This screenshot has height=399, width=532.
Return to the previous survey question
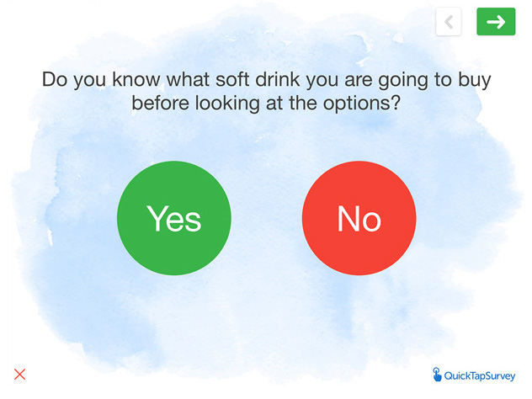pyautogui.click(x=449, y=22)
